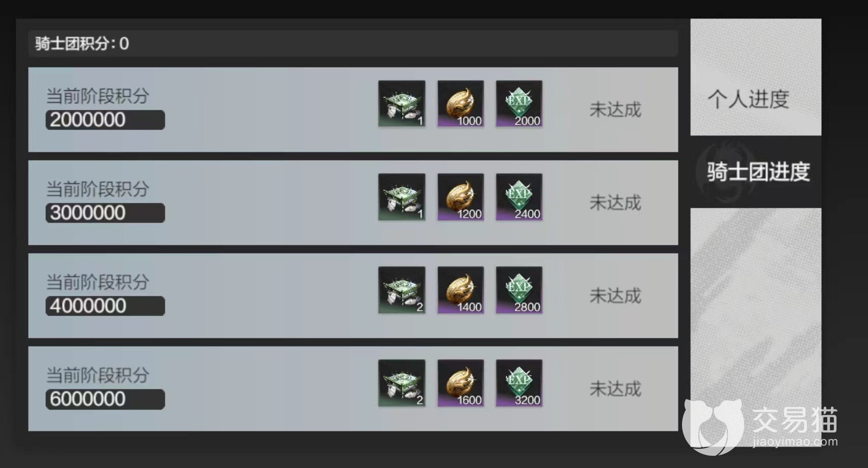This screenshot has width=868, height=468.
Task: Click the chest reward icon for 2000000 stage
Action: [401, 104]
